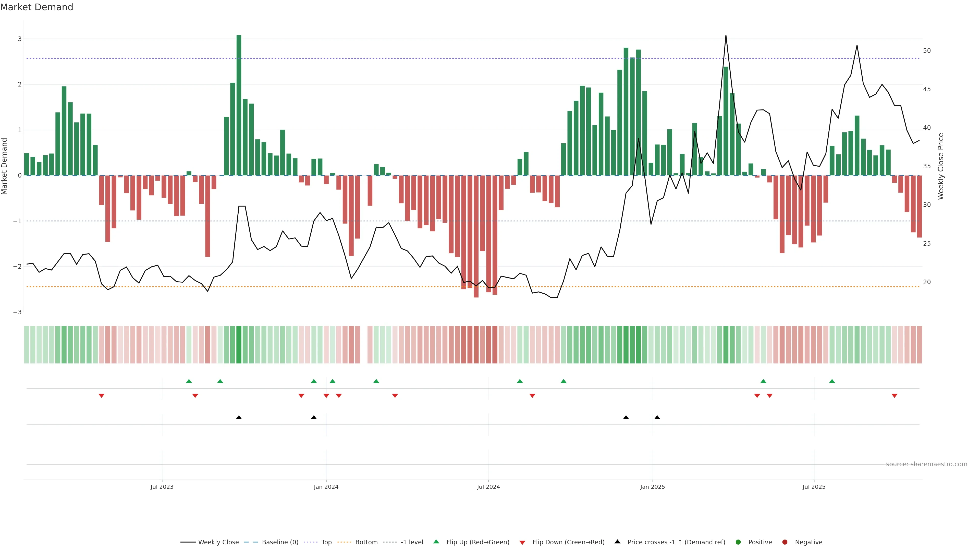
Task: Click the black Price crosses -1 legend triangle
Action: (x=617, y=542)
